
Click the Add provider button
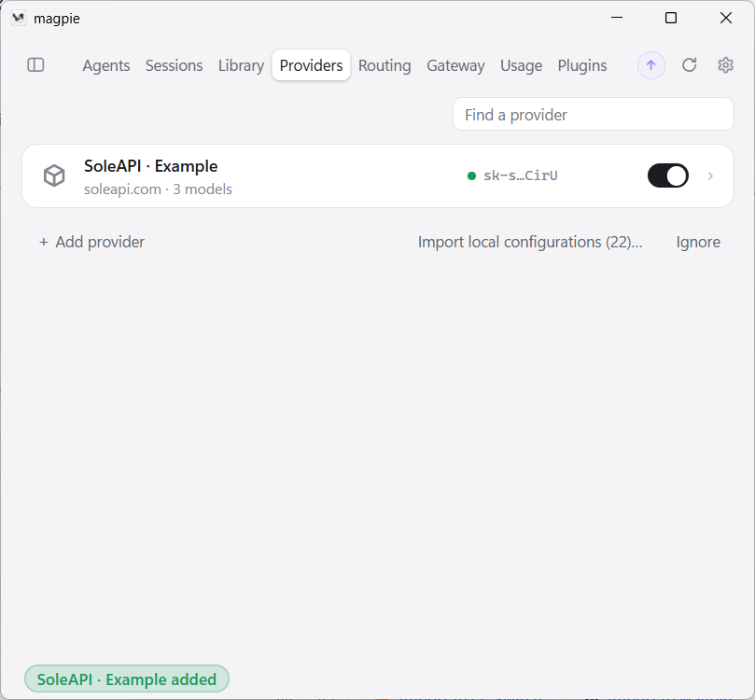coord(91,242)
